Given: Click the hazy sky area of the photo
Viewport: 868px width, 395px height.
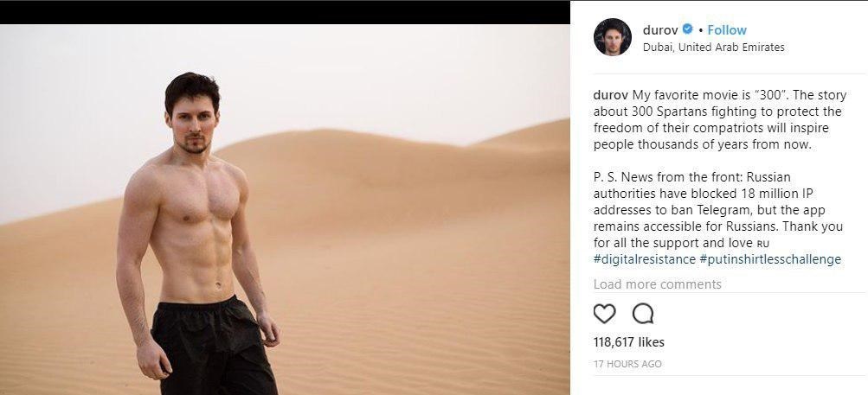Looking at the screenshot, I should click(360, 72).
